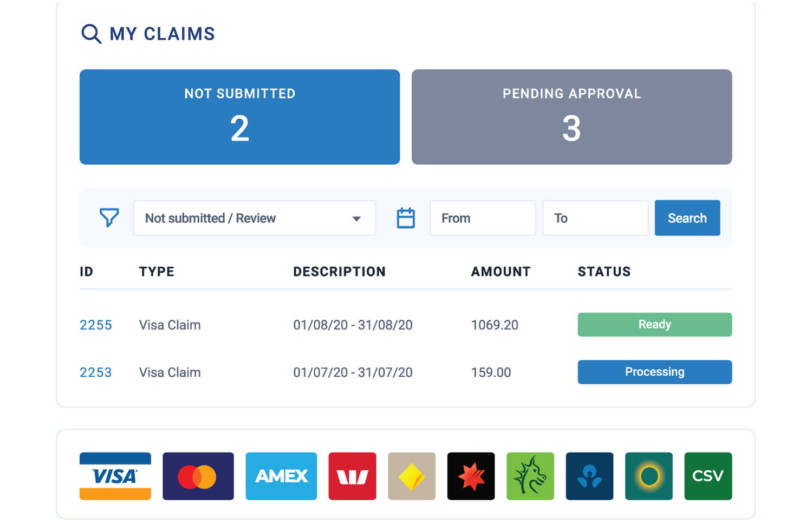Click the ANZ bank icon
The image size is (812, 522).
coord(589,476)
